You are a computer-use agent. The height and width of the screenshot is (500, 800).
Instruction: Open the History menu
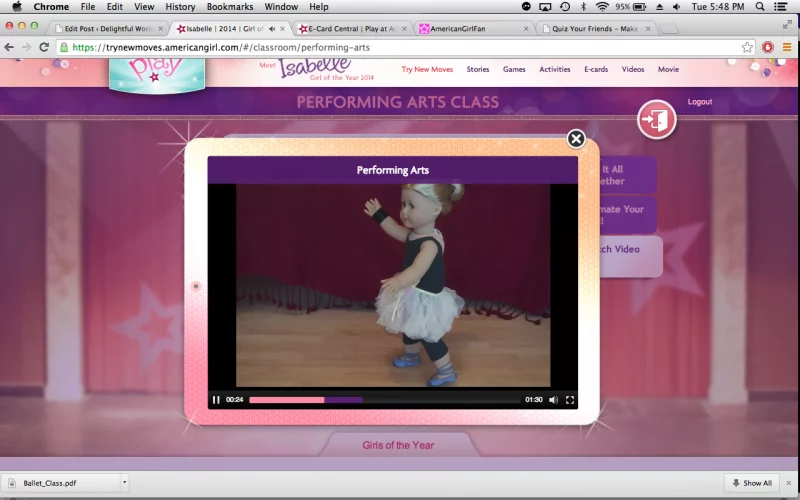coord(180,7)
